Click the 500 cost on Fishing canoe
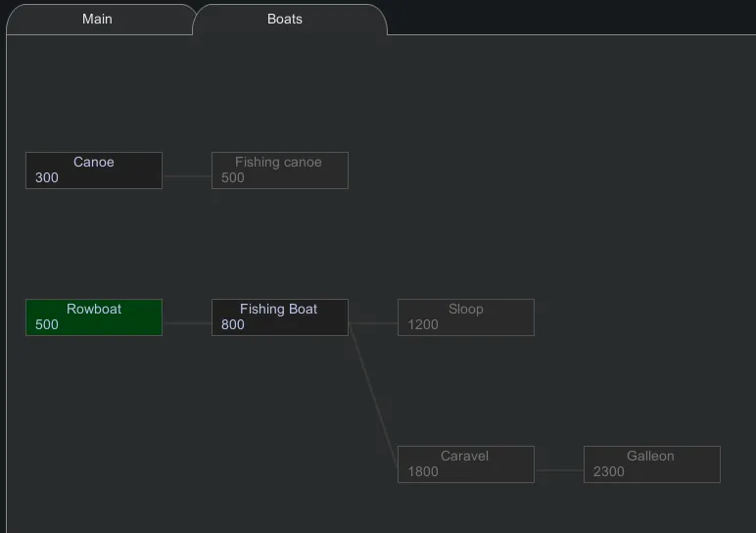Screen dimensions: 756x533 click(233, 178)
